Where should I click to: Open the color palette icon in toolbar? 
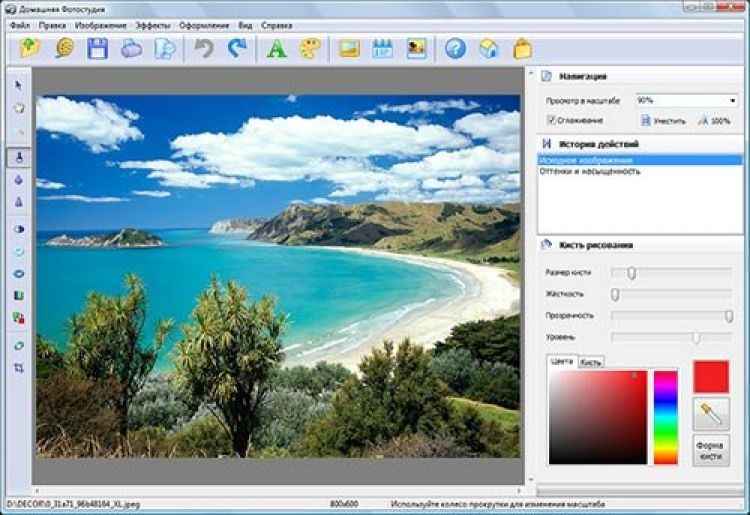coord(310,48)
